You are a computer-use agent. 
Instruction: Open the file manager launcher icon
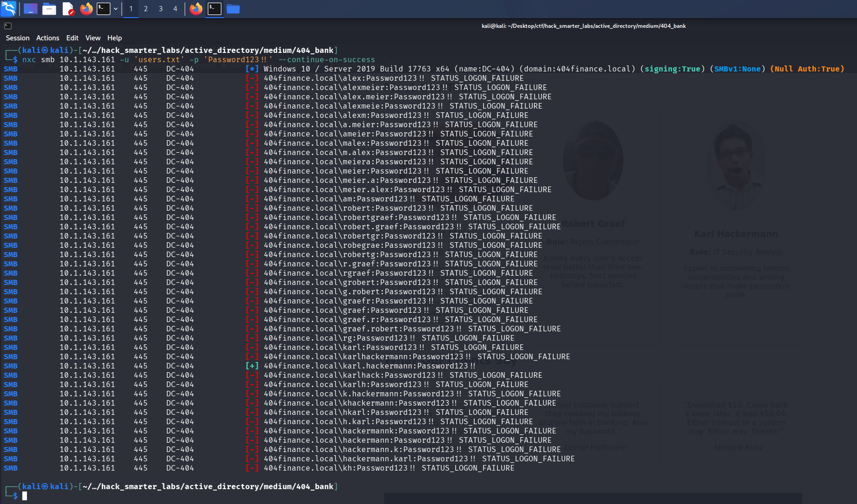49,9
